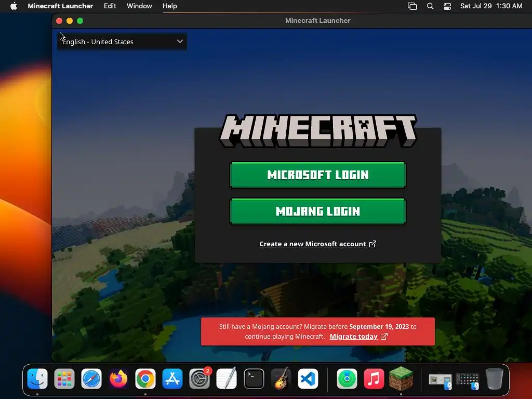
Task: Launch GarageBand from the Dock
Action: (281, 378)
